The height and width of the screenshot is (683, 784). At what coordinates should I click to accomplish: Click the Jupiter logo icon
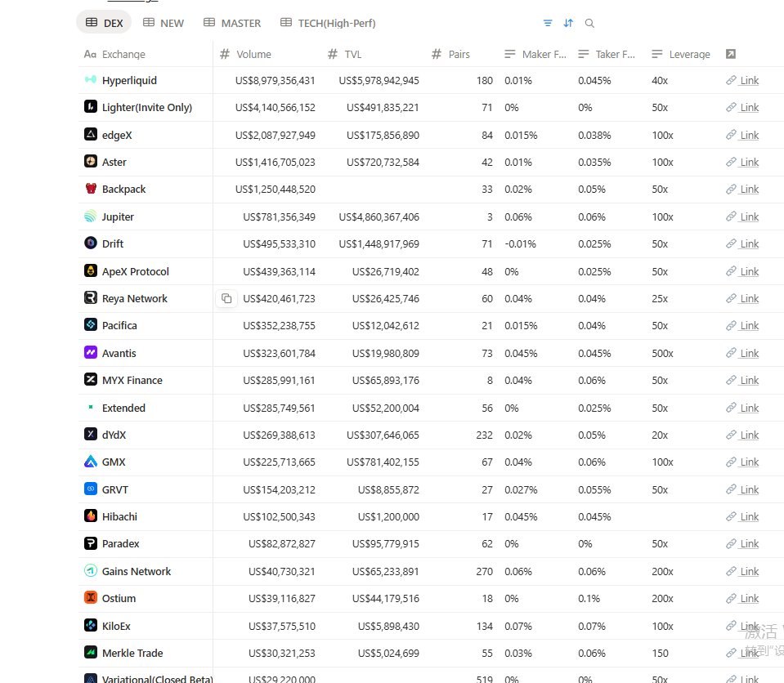coord(91,217)
